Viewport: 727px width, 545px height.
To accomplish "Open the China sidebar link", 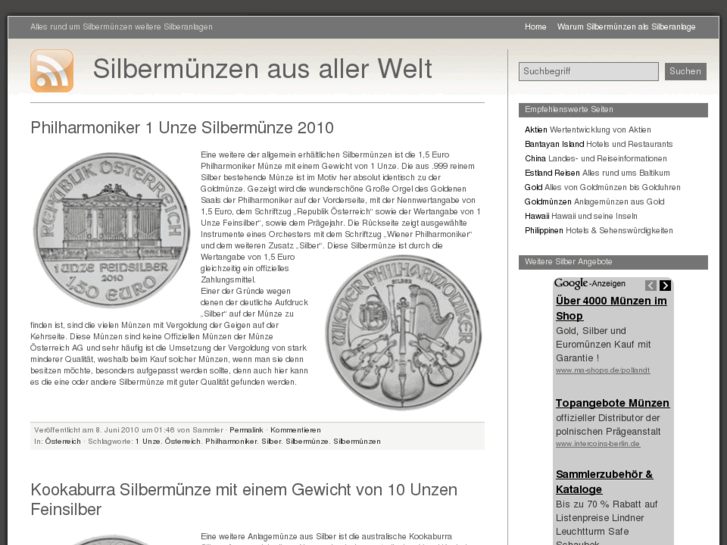I will click(x=535, y=159).
